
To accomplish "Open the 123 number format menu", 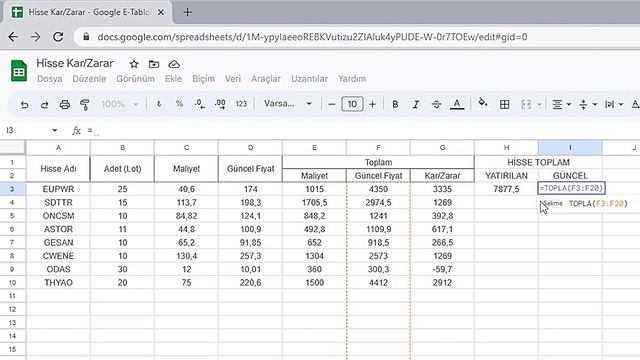I will (241, 104).
